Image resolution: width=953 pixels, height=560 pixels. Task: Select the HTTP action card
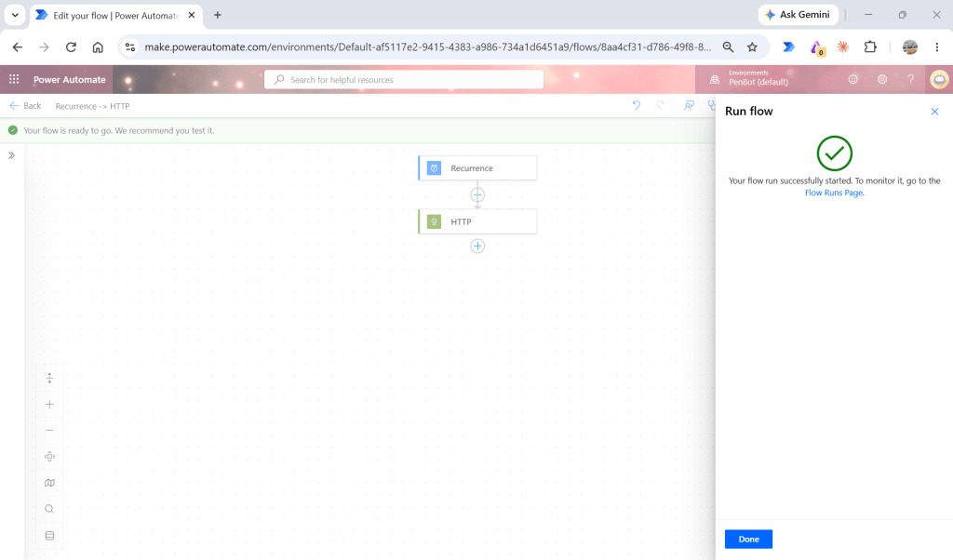(477, 221)
